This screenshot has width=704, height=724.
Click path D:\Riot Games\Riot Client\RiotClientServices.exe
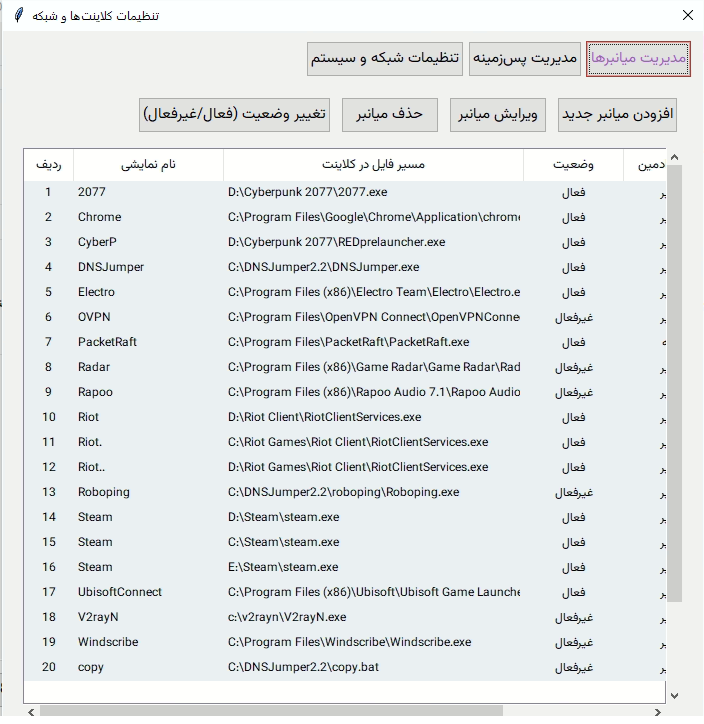tap(358, 467)
